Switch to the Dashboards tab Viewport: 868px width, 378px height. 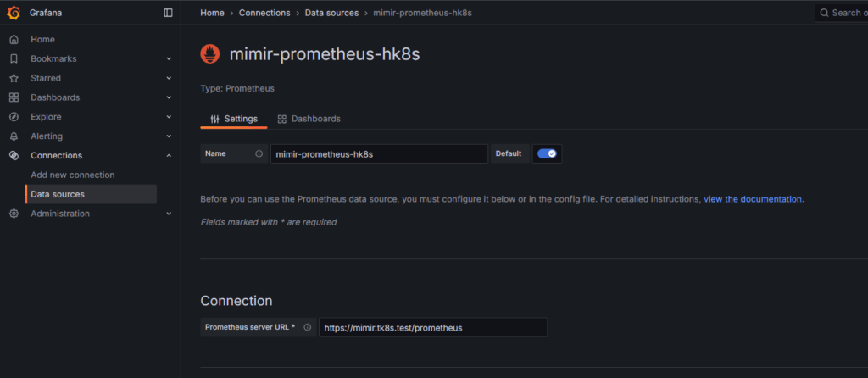[309, 119]
